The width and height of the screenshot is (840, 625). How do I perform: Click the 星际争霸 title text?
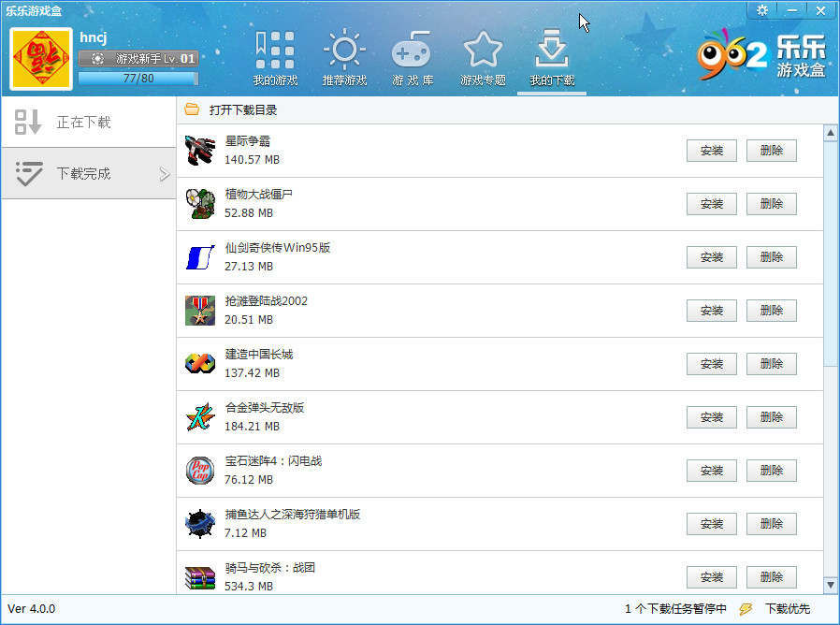point(248,141)
